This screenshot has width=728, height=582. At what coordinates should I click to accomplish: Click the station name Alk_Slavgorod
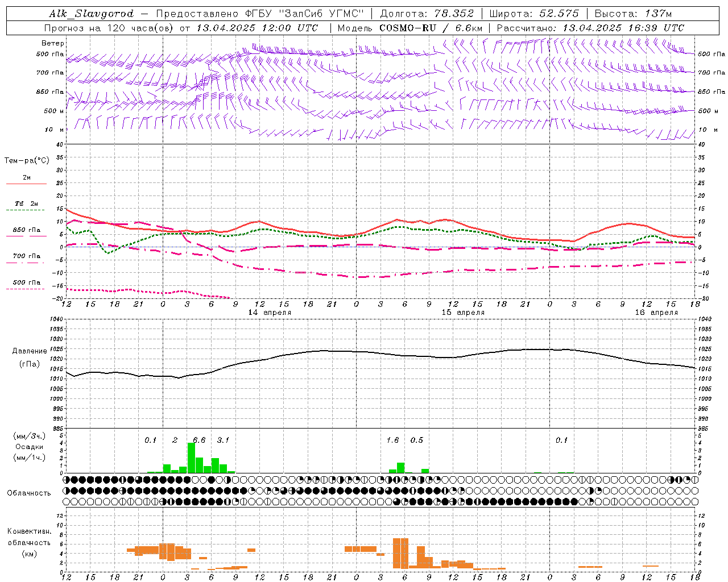click(91, 14)
